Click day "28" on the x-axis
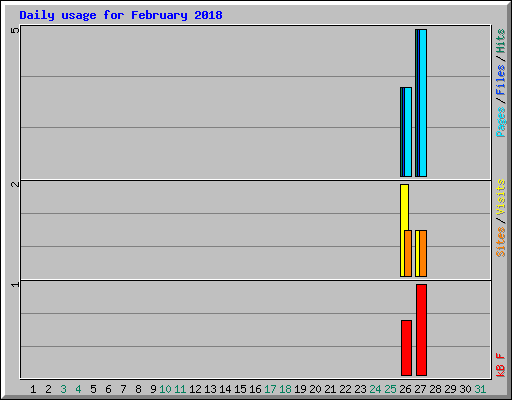The height and width of the screenshot is (400, 512). pos(435,389)
